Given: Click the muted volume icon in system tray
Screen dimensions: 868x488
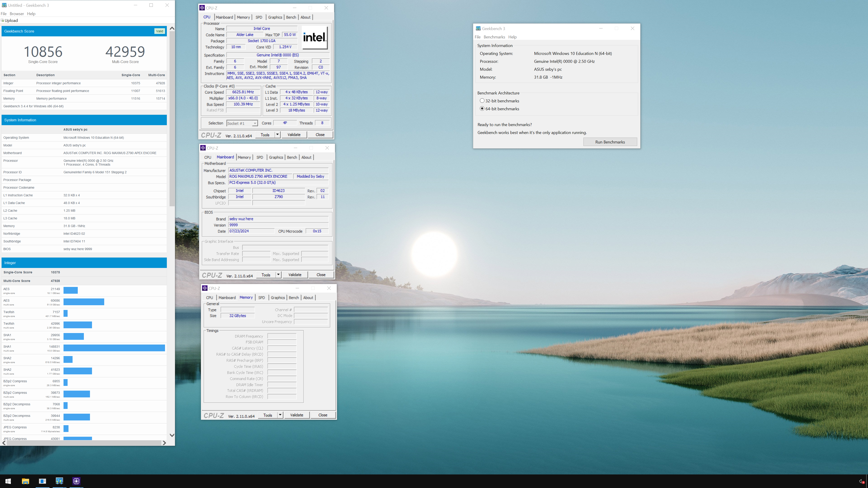Looking at the screenshot, I should 861,482.
